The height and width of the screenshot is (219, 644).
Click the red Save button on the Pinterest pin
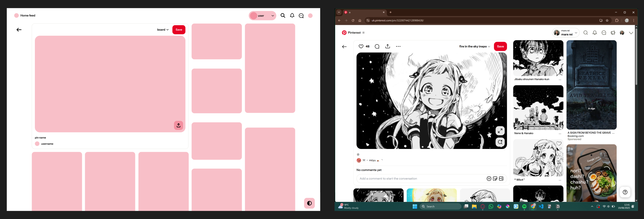(x=500, y=46)
